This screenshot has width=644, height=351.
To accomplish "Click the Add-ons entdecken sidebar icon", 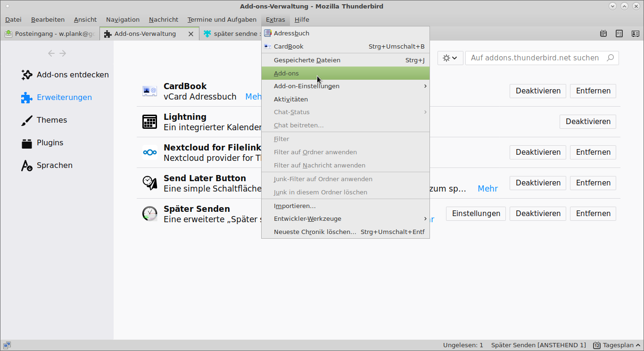I will click(x=27, y=75).
